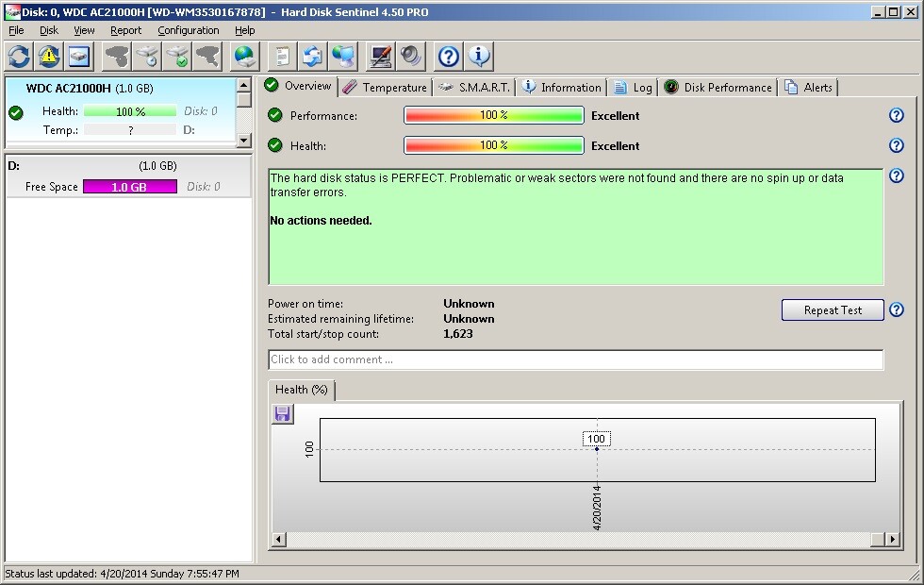Image resolution: width=924 pixels, height=585 pixels.
Task: Click the green check icon next to Performance
Action: coord(274,115)
